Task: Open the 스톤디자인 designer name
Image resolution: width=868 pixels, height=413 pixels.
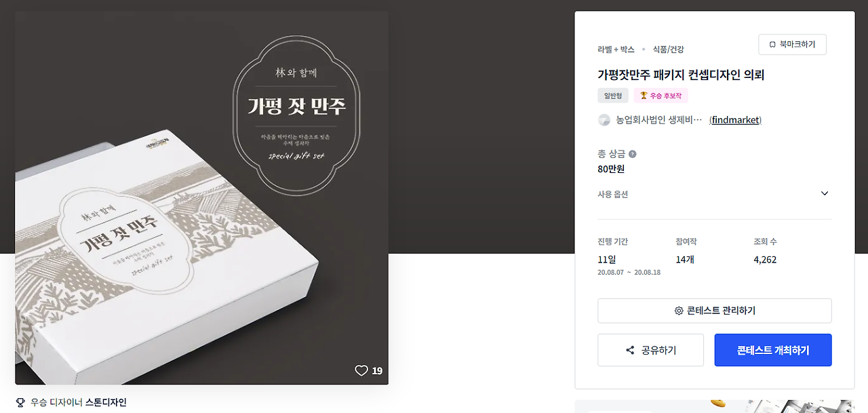Action: pyautogui.click(x=106, y=402)
